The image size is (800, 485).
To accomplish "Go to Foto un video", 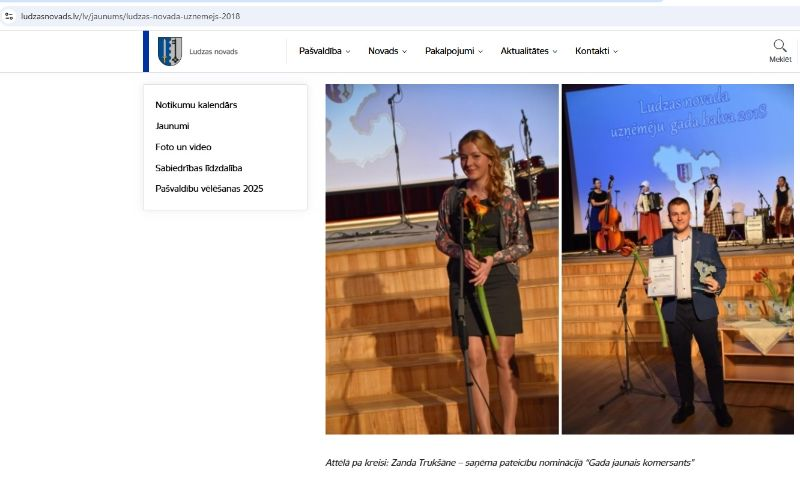I will point(183,147).
